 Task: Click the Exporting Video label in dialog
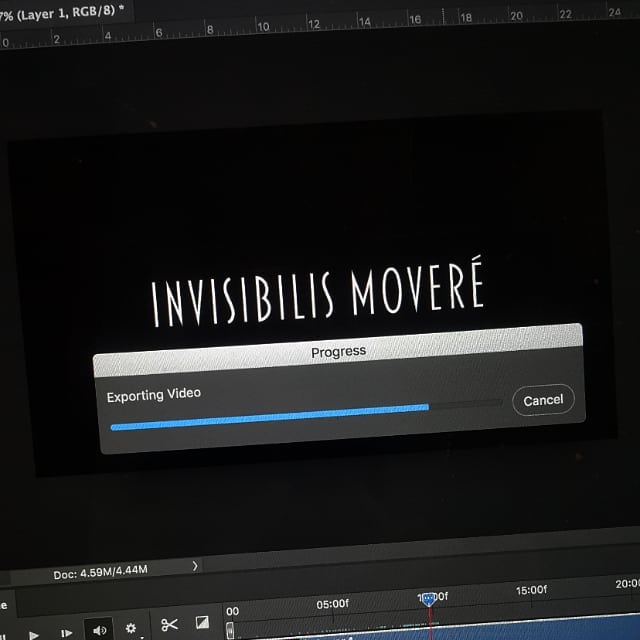tap(154, 395)
